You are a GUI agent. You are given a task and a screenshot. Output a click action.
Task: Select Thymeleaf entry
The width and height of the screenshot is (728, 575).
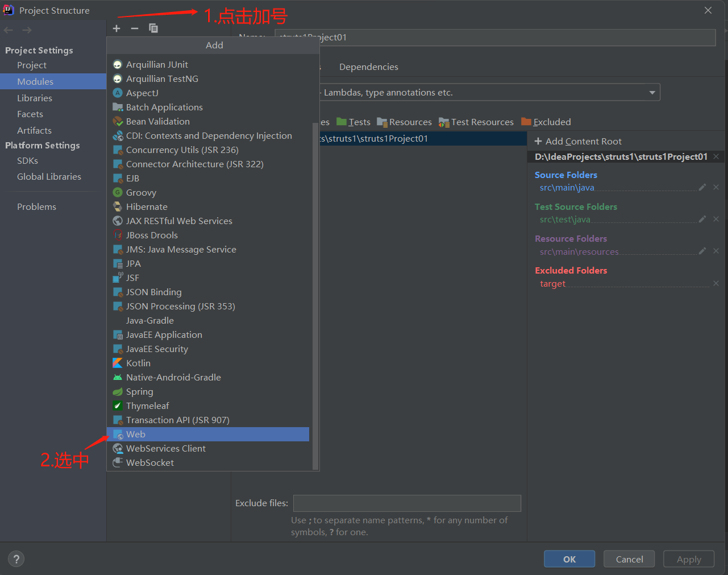tap(208, 406)
